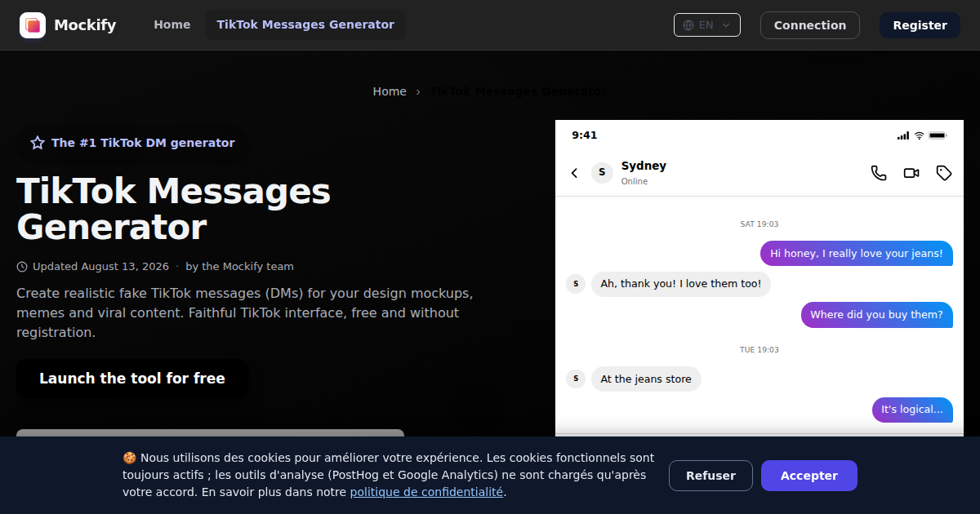Click 'At the jeans store' bubble
This screenshot has width=980, height=514.
pyautogui.click(x=646, y=379)
